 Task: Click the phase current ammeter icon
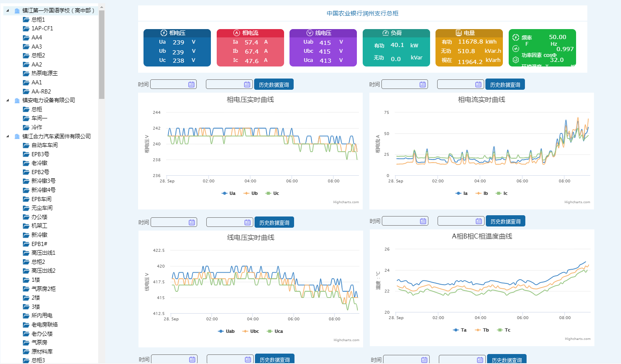pos(237,33)
